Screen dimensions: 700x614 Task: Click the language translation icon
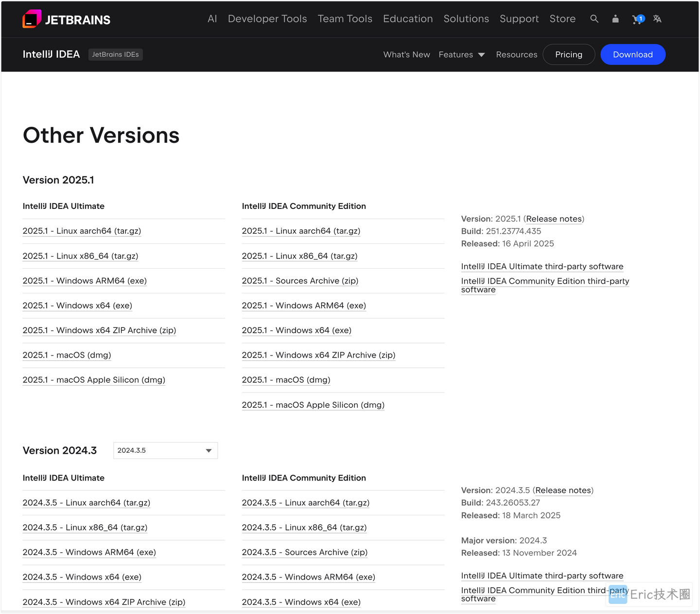tap(657, 19)
